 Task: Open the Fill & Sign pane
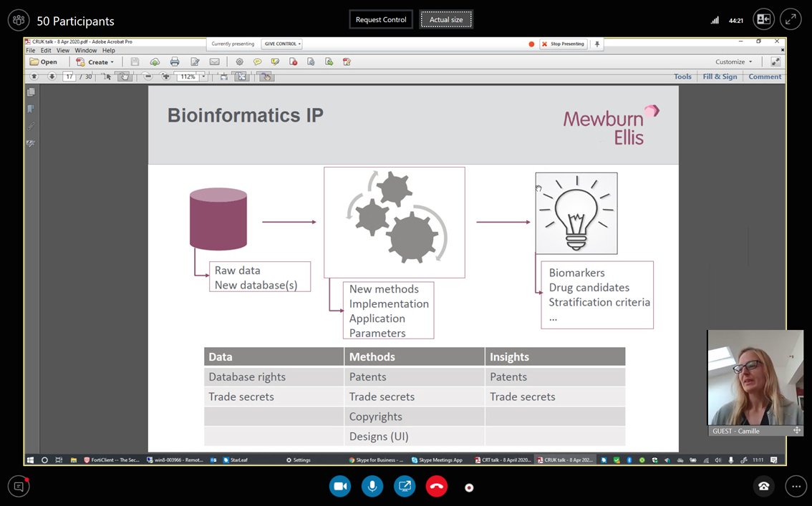coord(720,77)
